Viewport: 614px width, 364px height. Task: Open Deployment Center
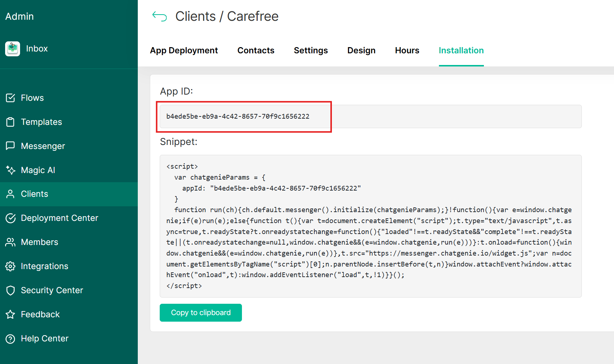pyautogui.click(x=69, y=218)
